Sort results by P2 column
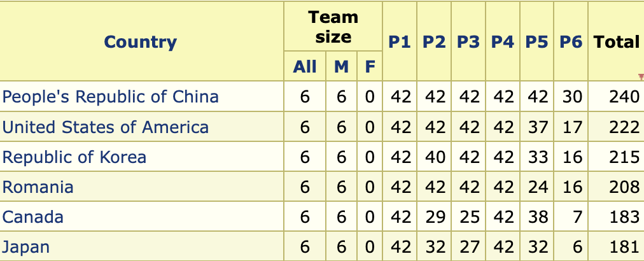Image resolution: width=644 pixels, height=261 pixels. click(434, 42)
